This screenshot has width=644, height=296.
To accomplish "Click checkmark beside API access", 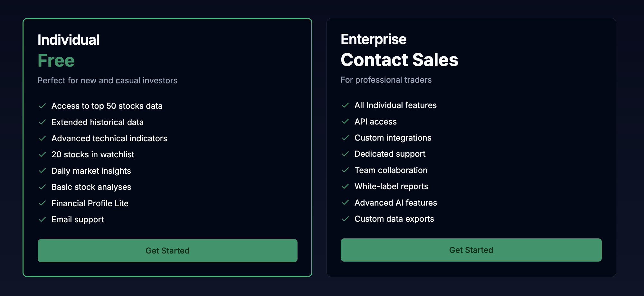I will 345,122.
